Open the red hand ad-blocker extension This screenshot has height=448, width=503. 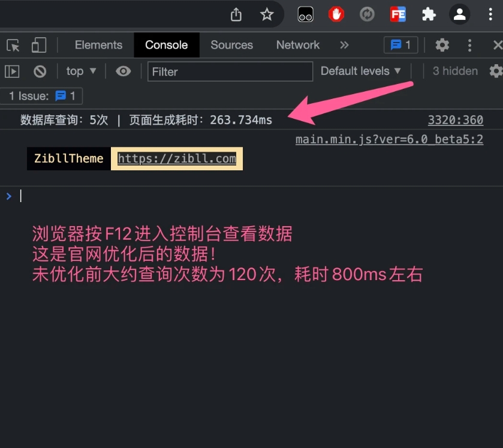(336, 14)
